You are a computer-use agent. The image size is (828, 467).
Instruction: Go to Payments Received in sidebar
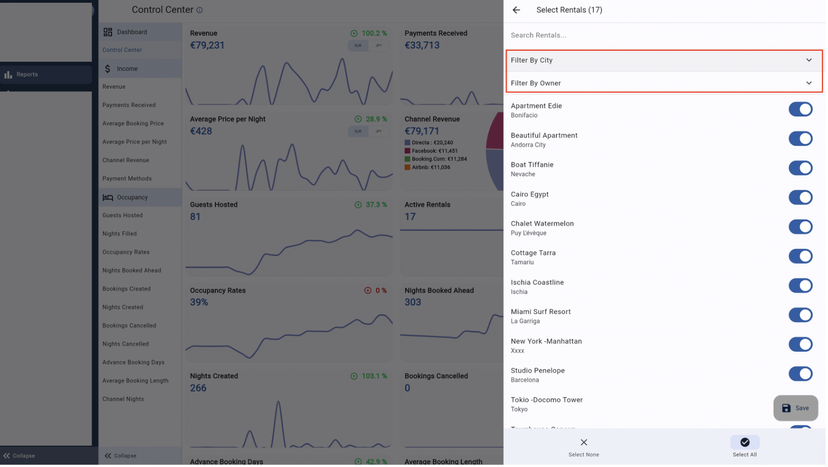(x=129, y=105)
